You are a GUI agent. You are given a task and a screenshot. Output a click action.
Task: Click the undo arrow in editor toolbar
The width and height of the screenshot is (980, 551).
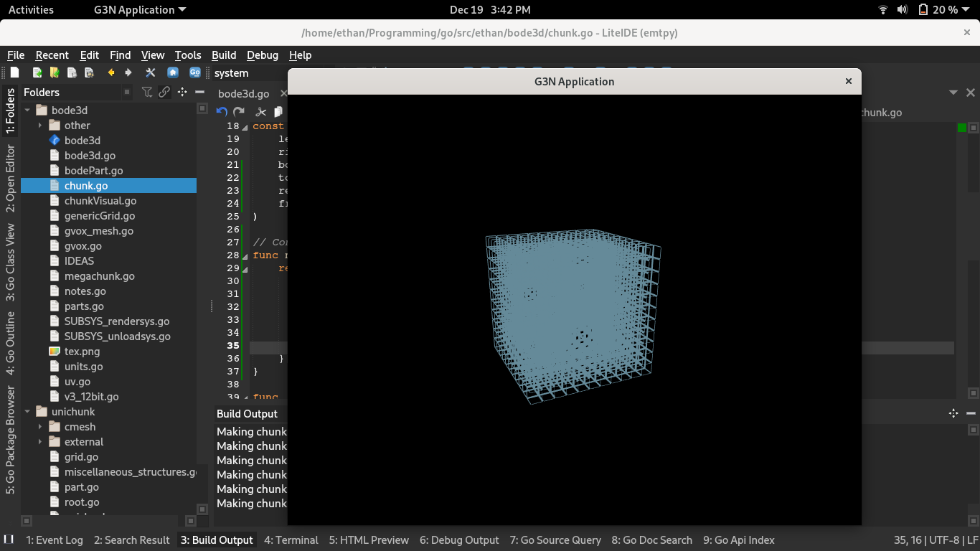point(222,111)
